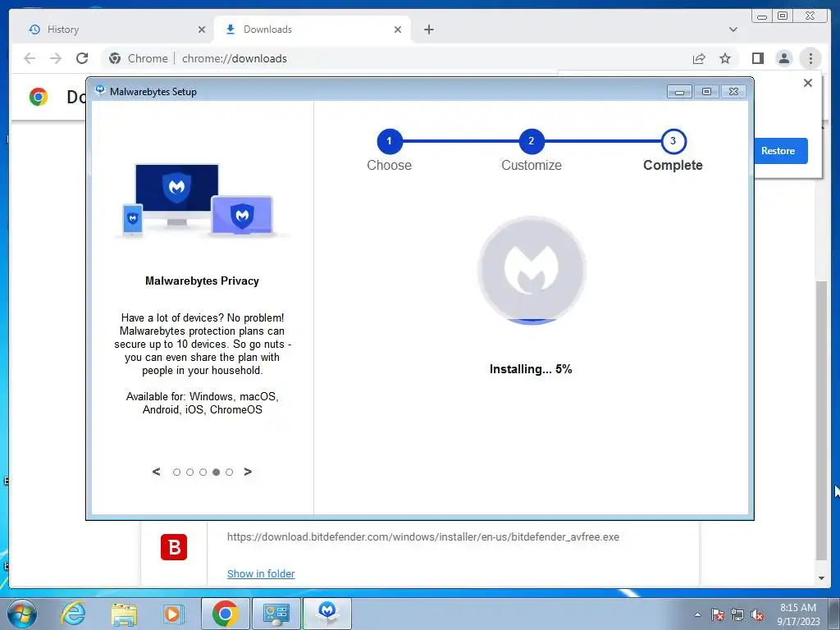Show hidden system tray icons
This screenshot has width=840, height=630.
pyautogui.click(x=697, y=614)
